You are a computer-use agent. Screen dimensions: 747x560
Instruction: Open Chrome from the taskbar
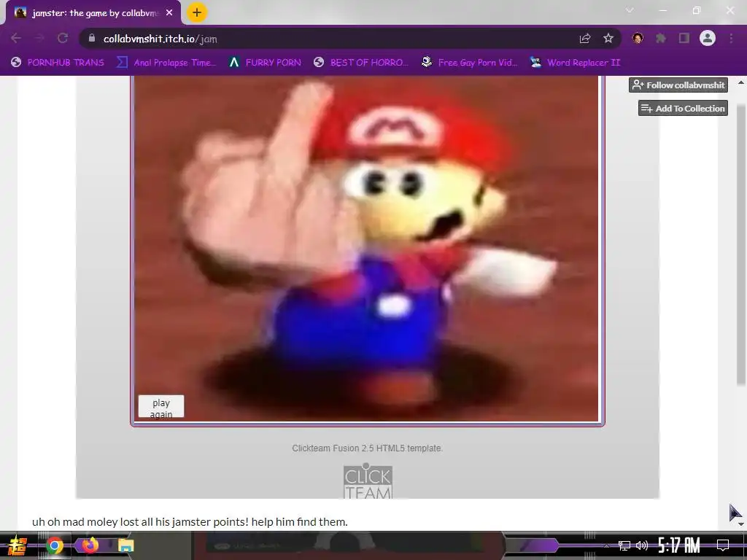coord(54,545)
